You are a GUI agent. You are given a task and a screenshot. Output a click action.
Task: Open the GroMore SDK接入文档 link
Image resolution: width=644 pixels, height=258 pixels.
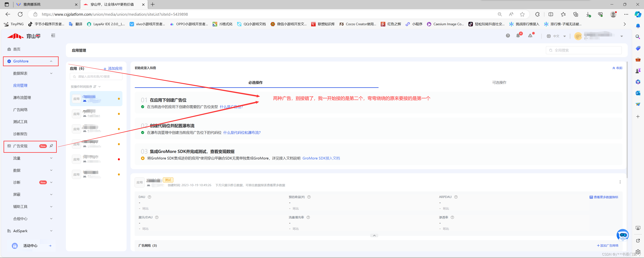coord(321,158)
